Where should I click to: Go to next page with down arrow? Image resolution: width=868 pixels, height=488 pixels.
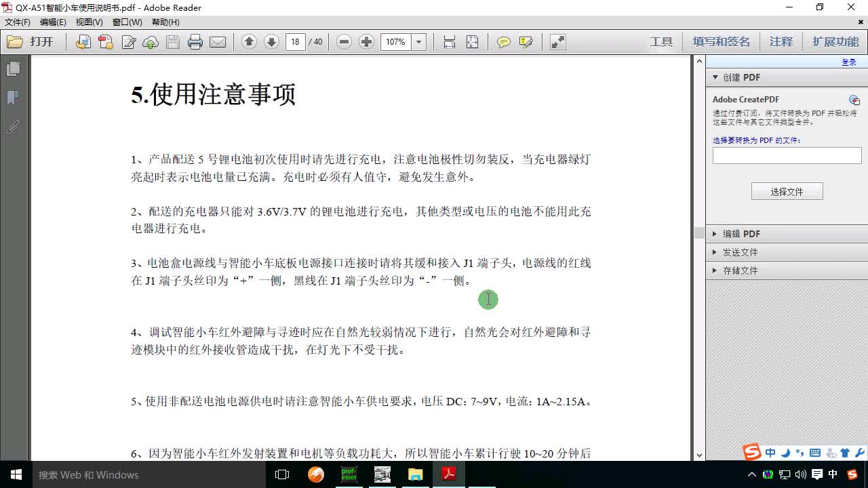click(x=271, y=42)
